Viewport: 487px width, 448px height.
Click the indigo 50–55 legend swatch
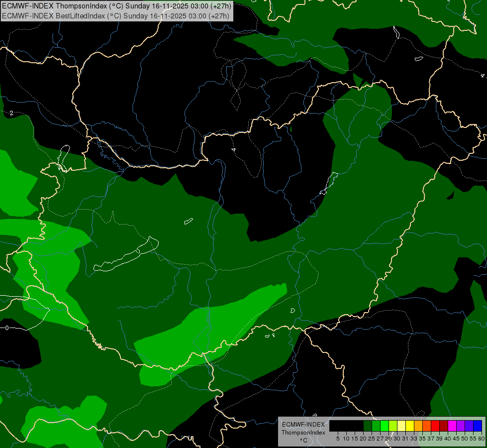point(469,426)
